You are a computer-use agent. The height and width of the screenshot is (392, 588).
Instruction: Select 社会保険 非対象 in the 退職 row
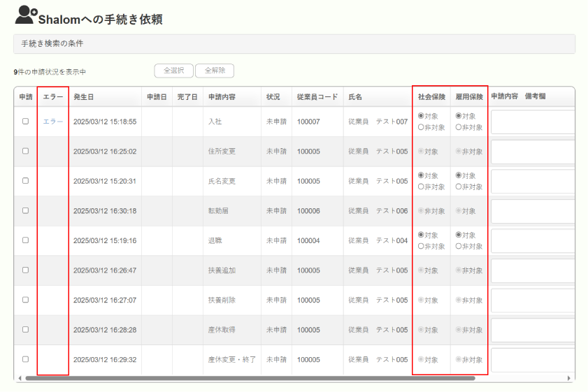[x=421, y=246]
